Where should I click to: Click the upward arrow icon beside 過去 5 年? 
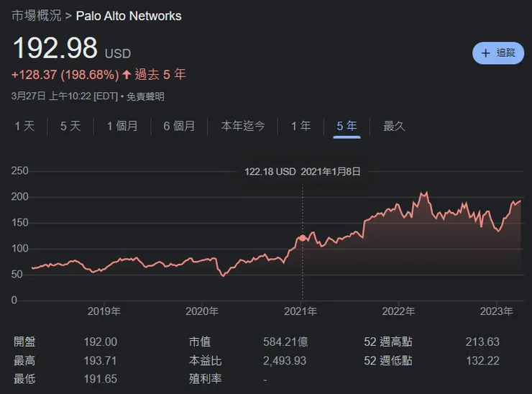click(x=127, y=74)
